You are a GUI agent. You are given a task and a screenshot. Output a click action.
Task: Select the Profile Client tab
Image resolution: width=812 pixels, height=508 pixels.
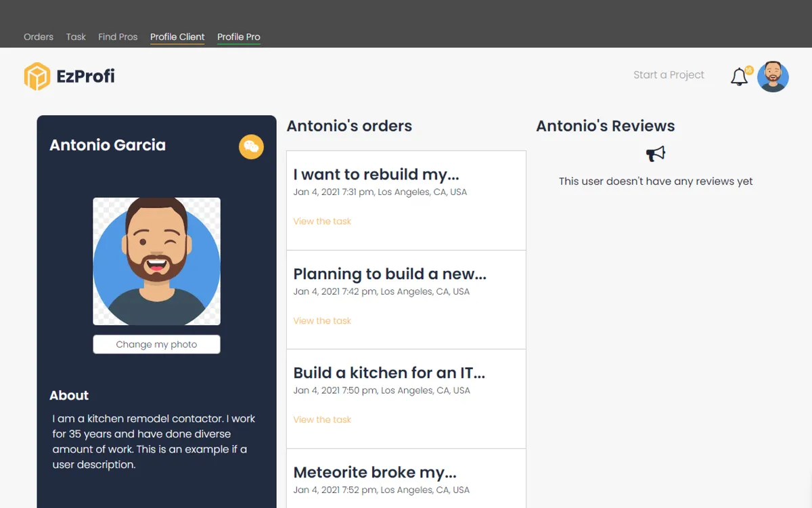click(x=177, y=37)
